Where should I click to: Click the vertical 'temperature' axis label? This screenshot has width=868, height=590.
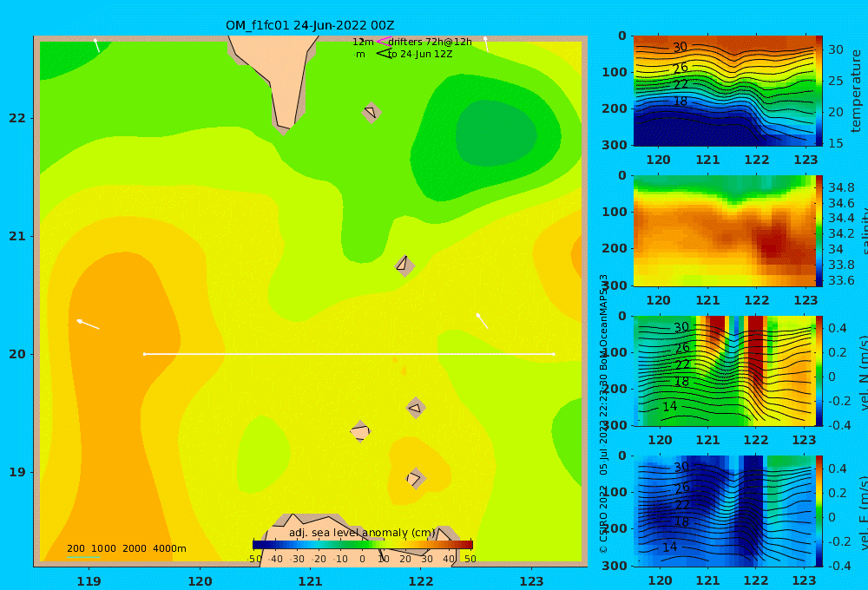[x=857, y=91]
